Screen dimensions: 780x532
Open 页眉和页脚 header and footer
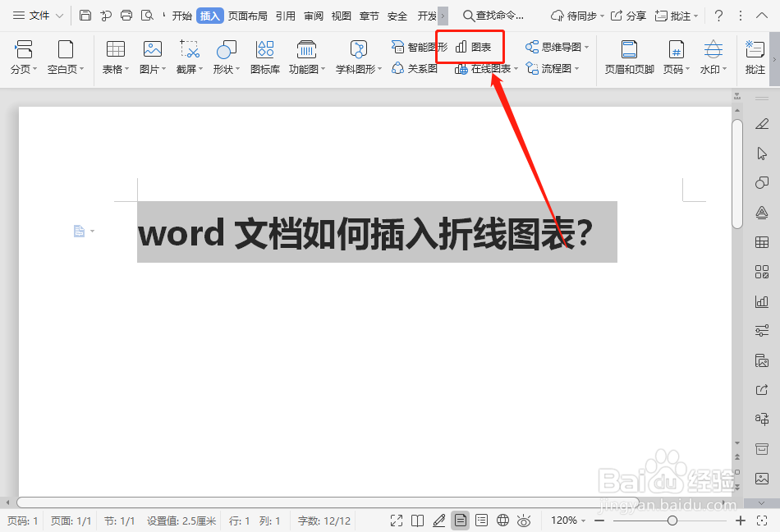pos(629,57)
